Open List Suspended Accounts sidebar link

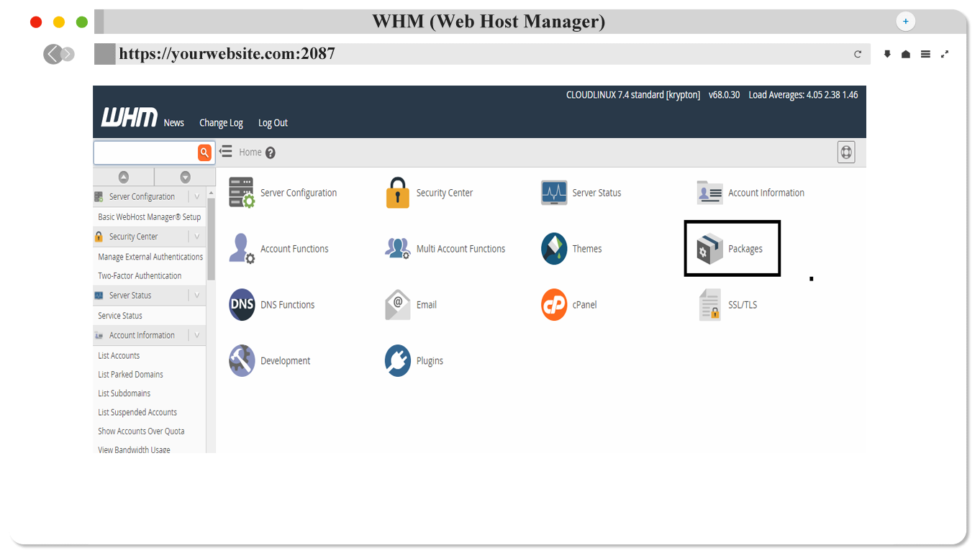pos(137,412)
